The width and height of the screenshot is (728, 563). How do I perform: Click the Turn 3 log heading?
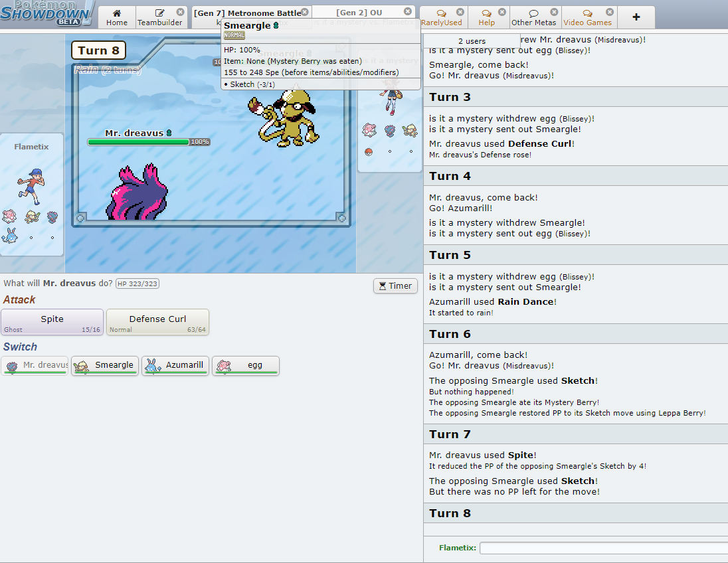pos(450,98)
